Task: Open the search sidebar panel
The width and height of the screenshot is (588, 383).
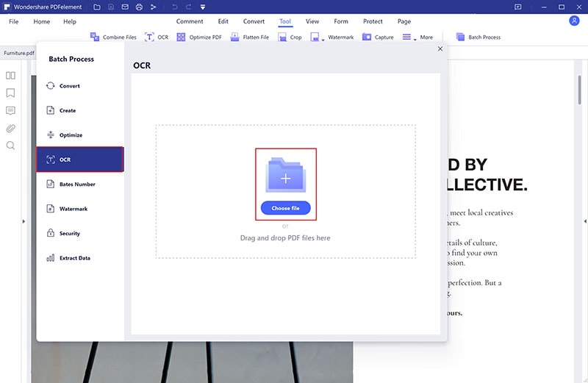Action: [x=10, y=146]
